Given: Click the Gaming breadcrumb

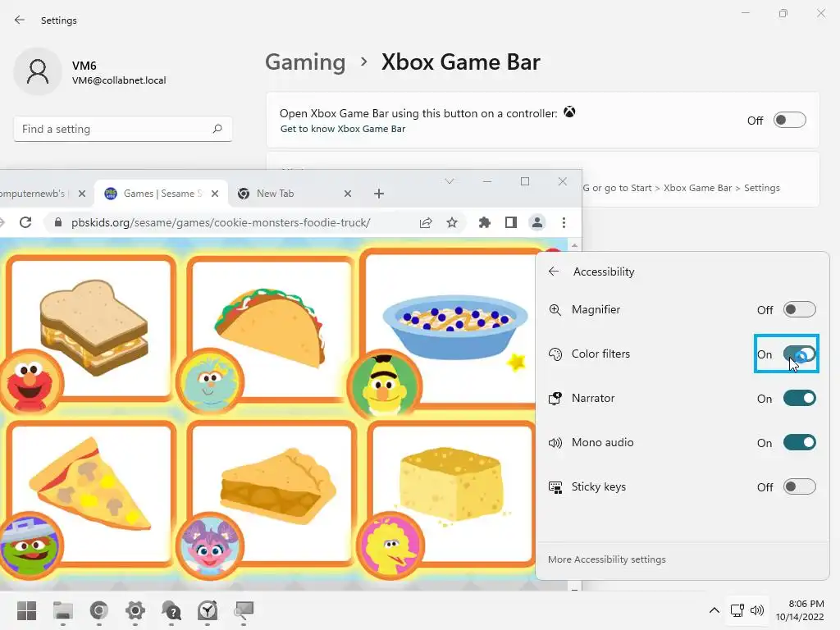Looking at the screenshot, I should 305,62.
